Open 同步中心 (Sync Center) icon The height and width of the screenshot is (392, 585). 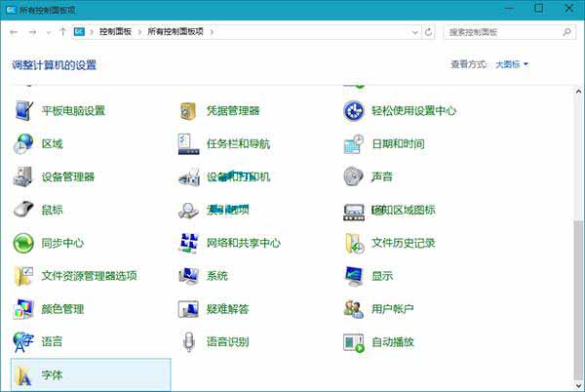[23, 243]
